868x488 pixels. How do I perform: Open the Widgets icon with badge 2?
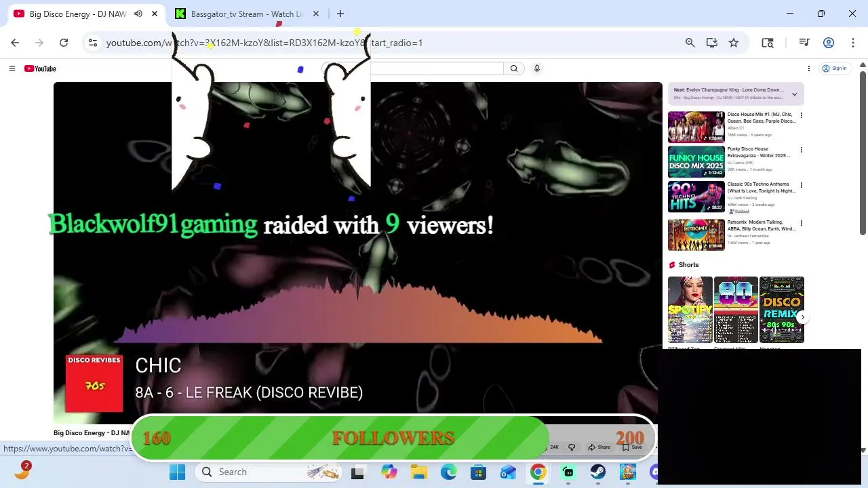[22, 470]
